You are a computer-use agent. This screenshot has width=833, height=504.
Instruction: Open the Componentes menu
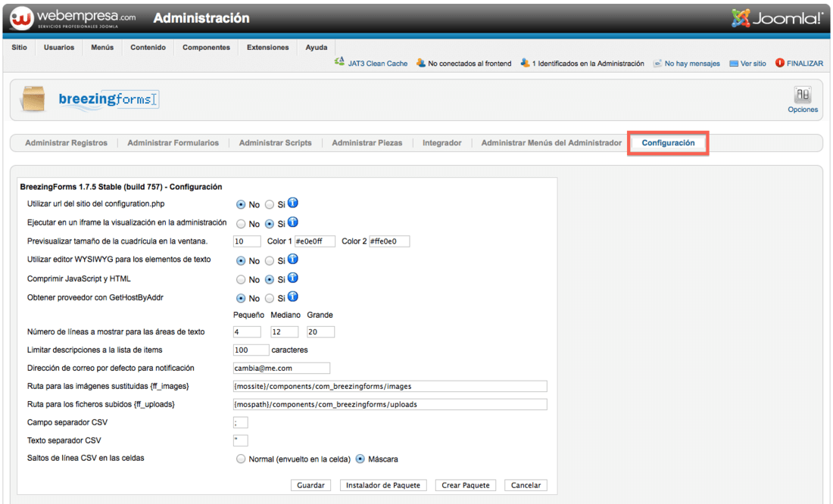tap(206, 47)
